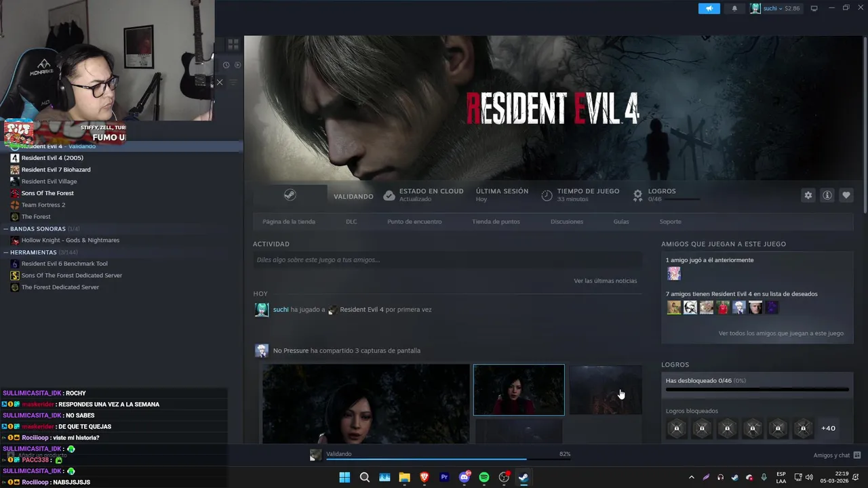Open No Pressure profile link
Viewport: 868px width, 488px height.
pyautogui.click(x=291, y=350)
